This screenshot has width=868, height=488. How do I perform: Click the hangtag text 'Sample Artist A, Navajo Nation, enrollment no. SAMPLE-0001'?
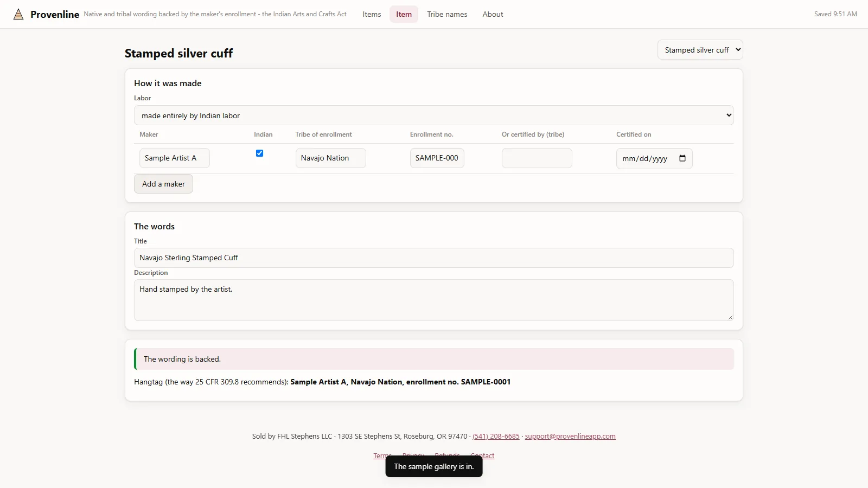pos(400,382)
